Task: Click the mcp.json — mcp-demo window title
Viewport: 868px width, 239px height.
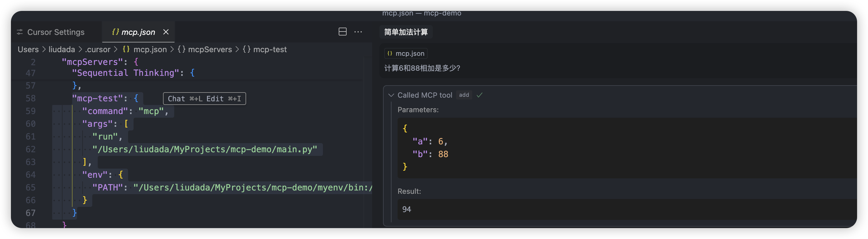Action: pyautogui.click(x=422, y=13)
